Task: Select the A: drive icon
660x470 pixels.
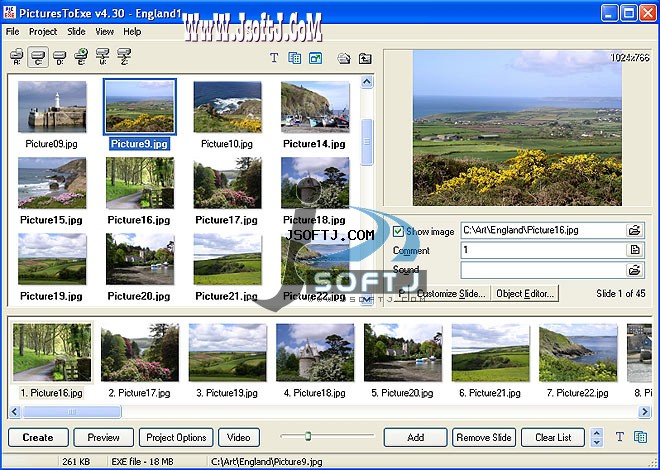Action: click(x=17, y=57)
